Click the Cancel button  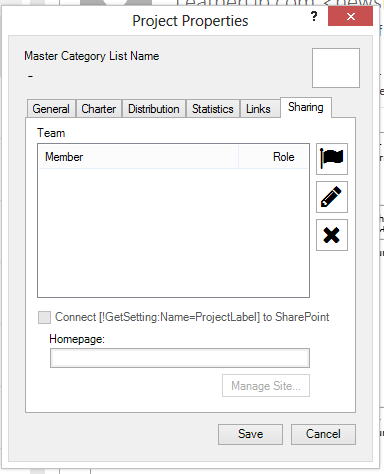(323, 434)
